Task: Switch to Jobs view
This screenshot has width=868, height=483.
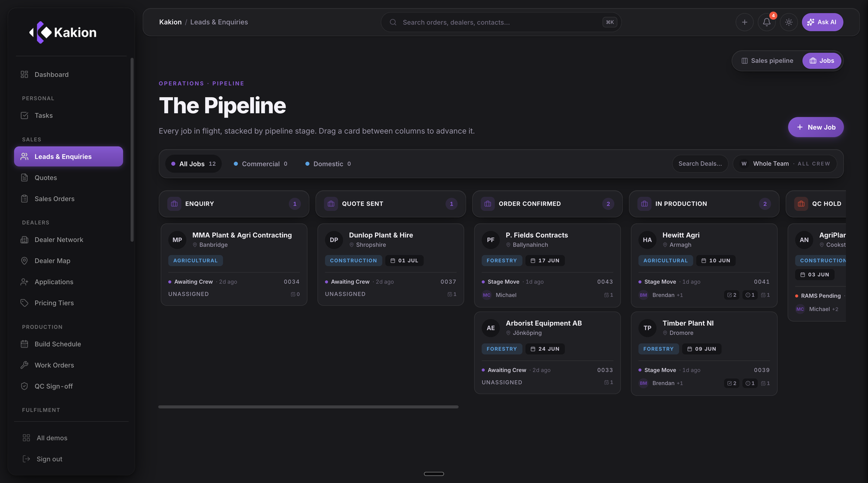Action: point(822,61)
